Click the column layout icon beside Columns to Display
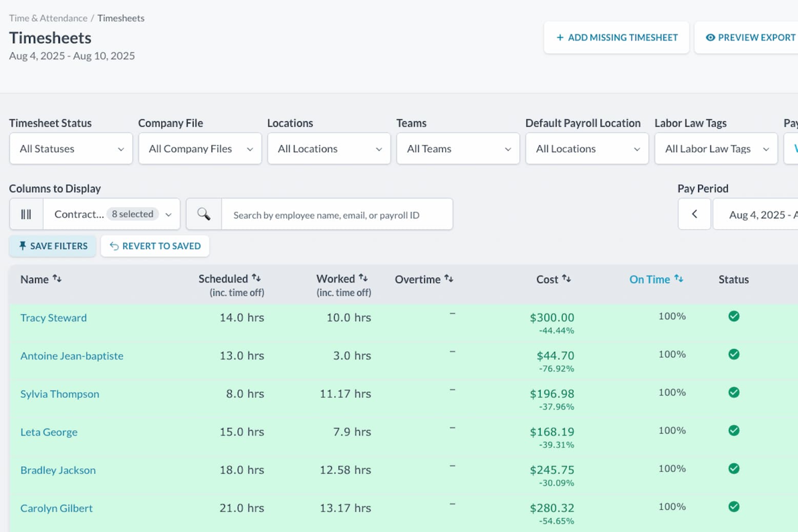The image size is (798, 532). (x=25, y=214)
